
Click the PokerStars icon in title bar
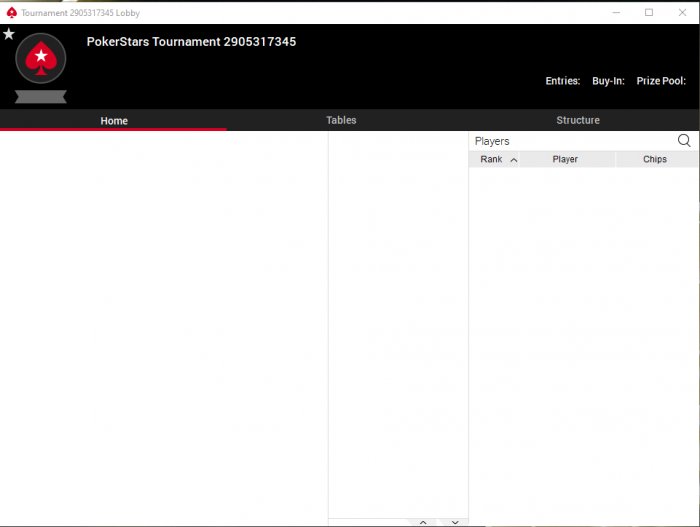pos(12,13)
